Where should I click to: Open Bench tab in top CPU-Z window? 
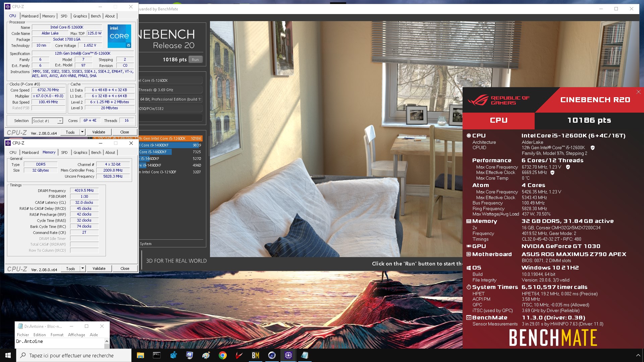click(96, 16)
